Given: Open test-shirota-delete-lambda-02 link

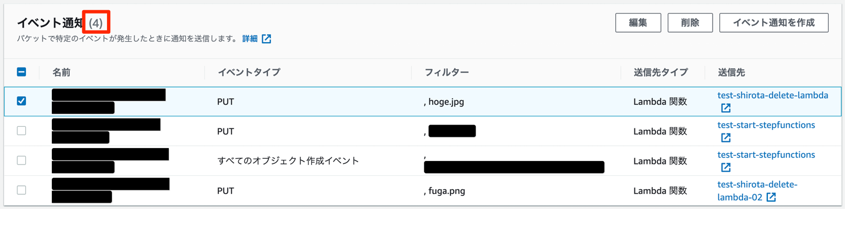Looking at the screenshot, I should click(x=757, y=185).
